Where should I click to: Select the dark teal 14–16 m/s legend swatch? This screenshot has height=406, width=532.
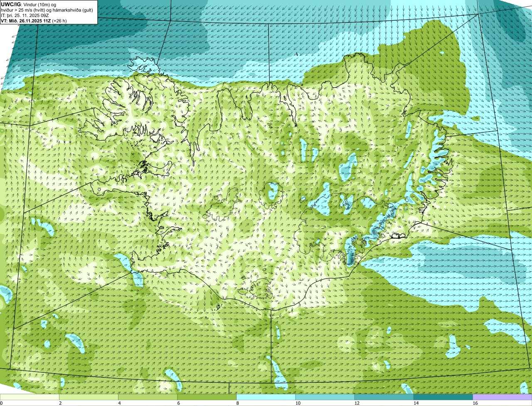(443, 397)
